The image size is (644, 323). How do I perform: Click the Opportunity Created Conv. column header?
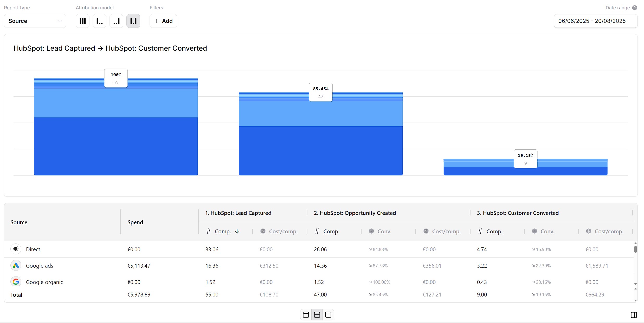[384, 232]
